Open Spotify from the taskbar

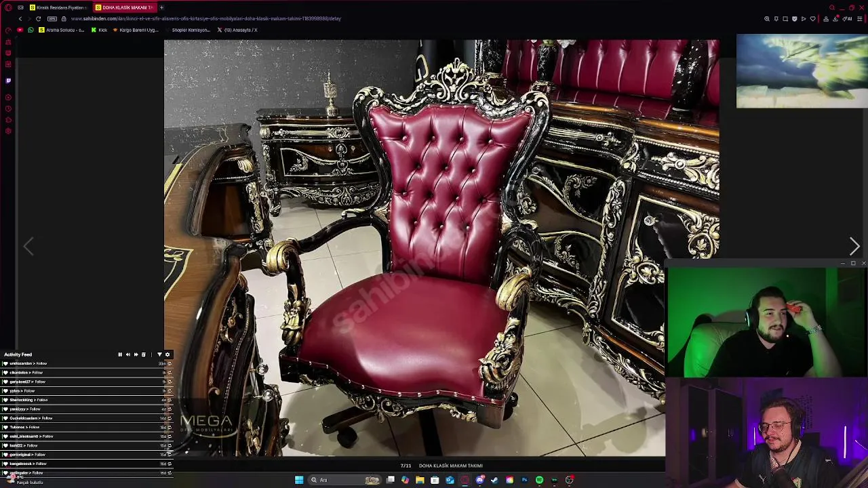tap(540, 480)
